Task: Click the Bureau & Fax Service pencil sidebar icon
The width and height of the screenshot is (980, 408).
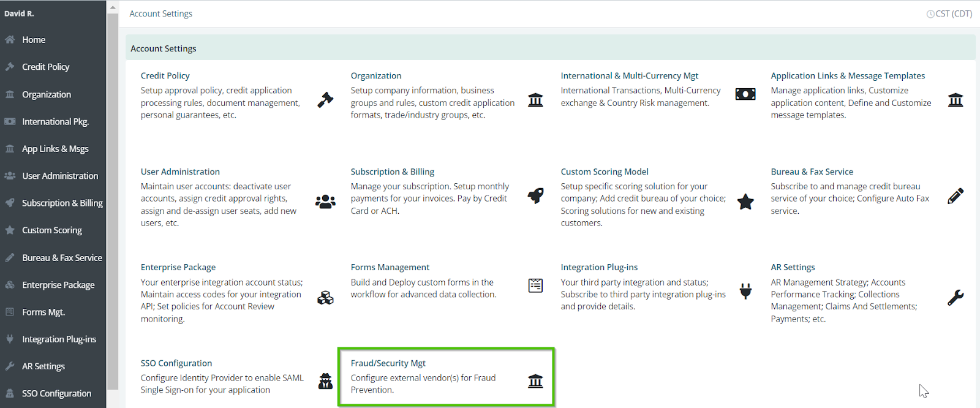Action: 10,258
